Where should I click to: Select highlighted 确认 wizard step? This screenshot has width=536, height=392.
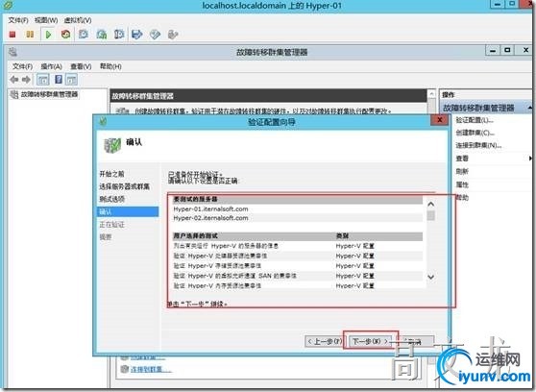point(128,211)
